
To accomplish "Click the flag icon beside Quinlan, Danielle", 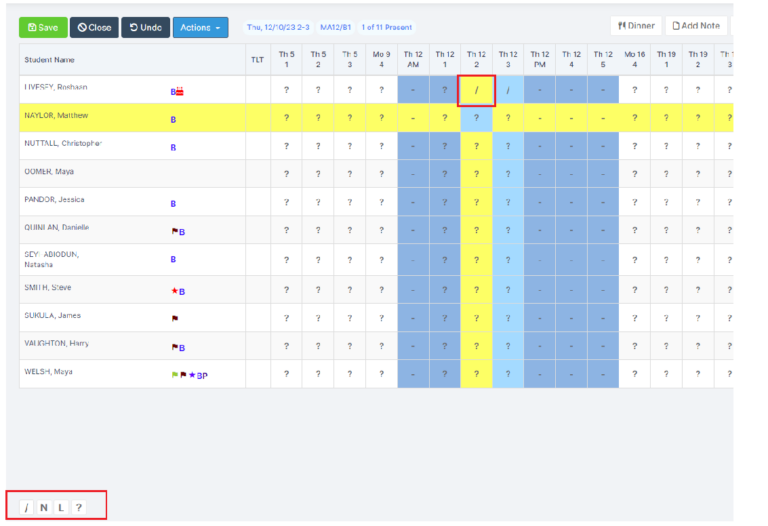I will [x=174, y=231].
